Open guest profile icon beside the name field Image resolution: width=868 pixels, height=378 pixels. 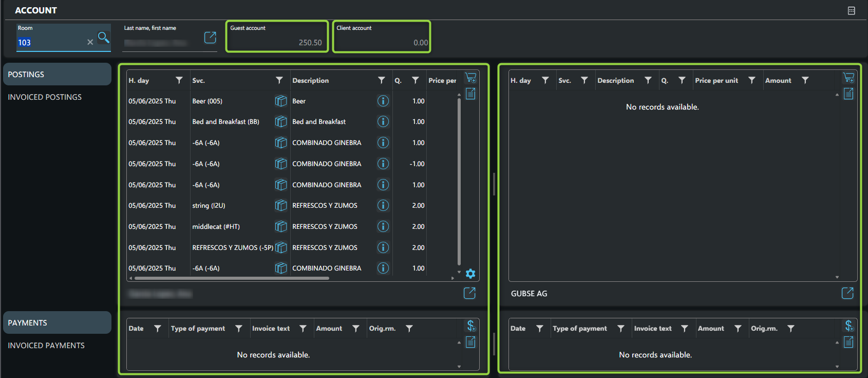coord(210,38)
